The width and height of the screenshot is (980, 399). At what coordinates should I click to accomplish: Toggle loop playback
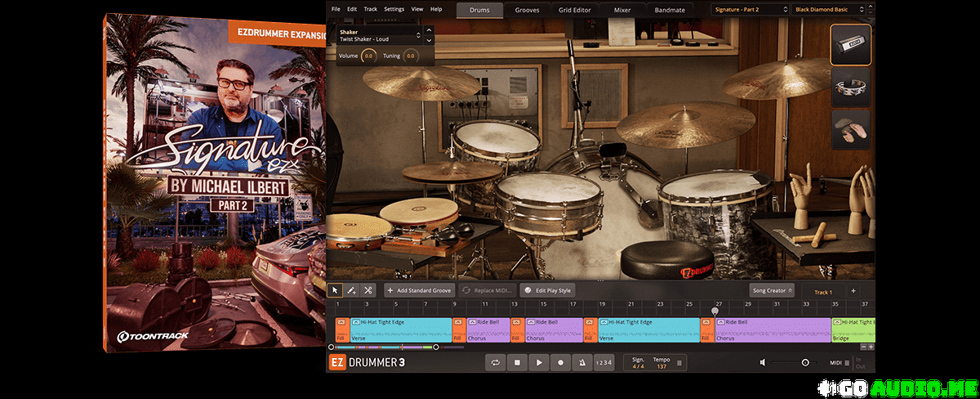pos(496,362)
